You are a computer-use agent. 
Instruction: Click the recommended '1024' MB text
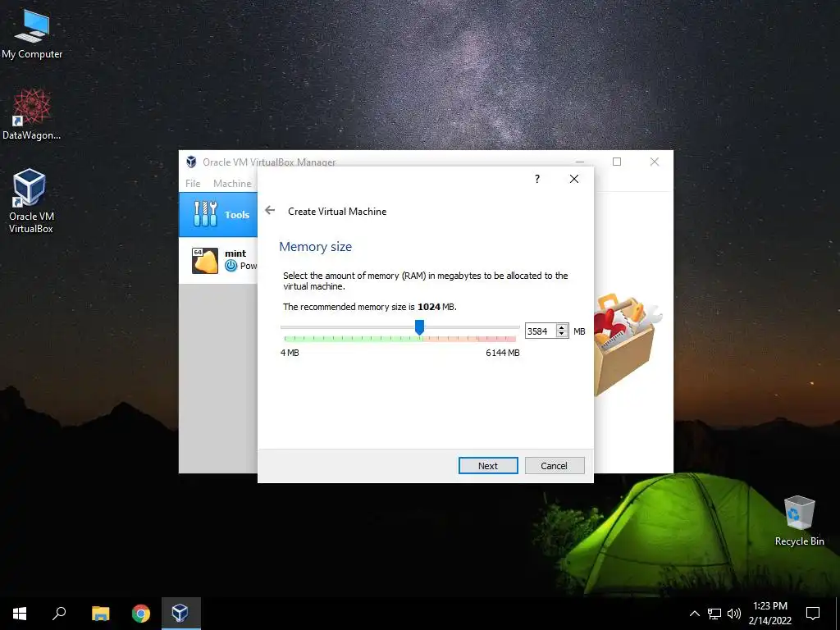pyautogui.click(x=428, y=307)
